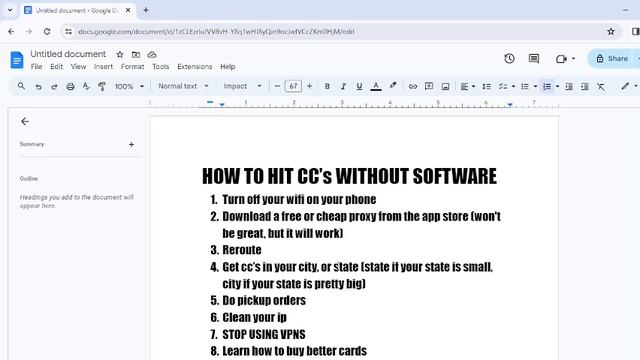This screenshot has height=360, width=640.
Task: Clear formatting from selected text
Action: pos(600,87)
